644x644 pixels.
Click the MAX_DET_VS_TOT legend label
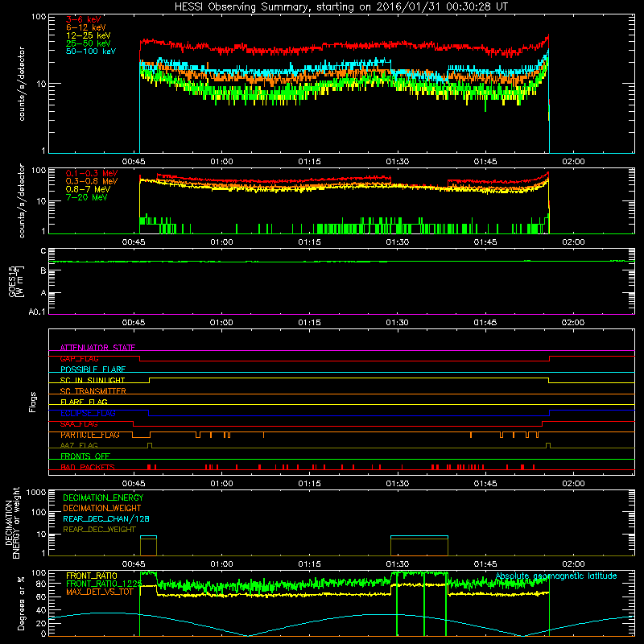100,592
